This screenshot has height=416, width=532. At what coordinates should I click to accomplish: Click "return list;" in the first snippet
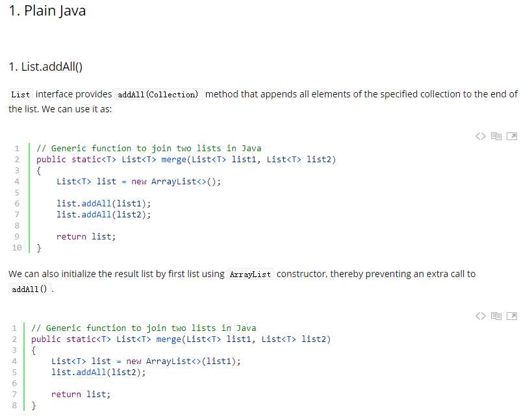86,236
